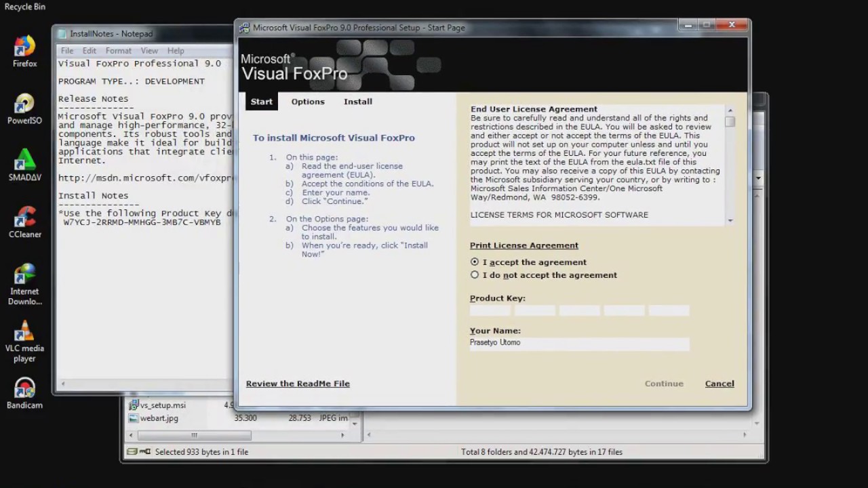
Task: Click the Release Notes heading in Notepad
Action: point(94,99)
